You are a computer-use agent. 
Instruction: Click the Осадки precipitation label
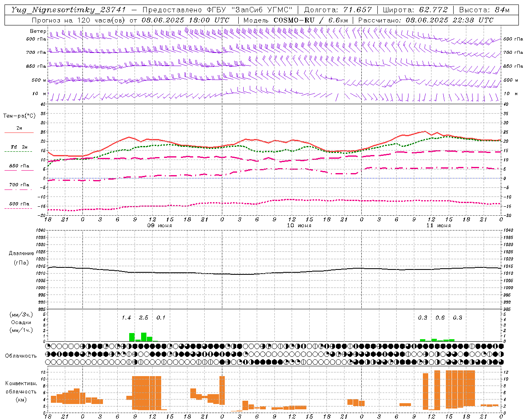pyautogui.click(x=21, y=322)
